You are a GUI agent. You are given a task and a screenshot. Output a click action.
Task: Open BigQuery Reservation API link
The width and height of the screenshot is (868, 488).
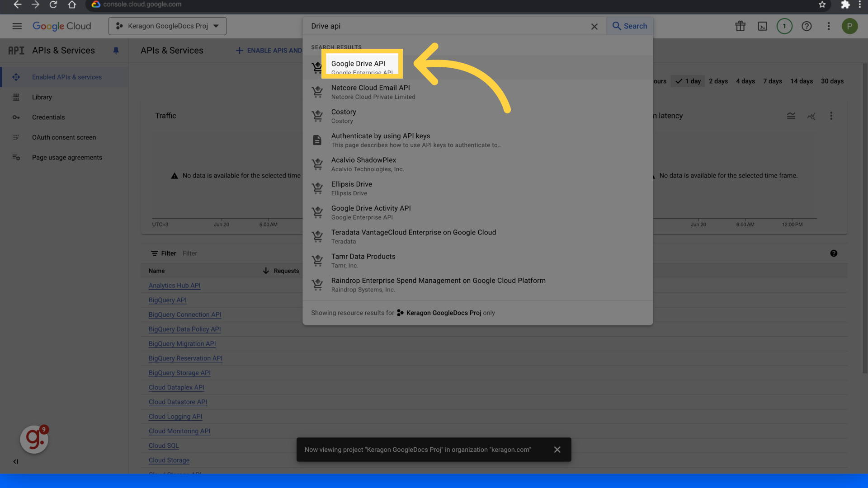tap(186, 358)
